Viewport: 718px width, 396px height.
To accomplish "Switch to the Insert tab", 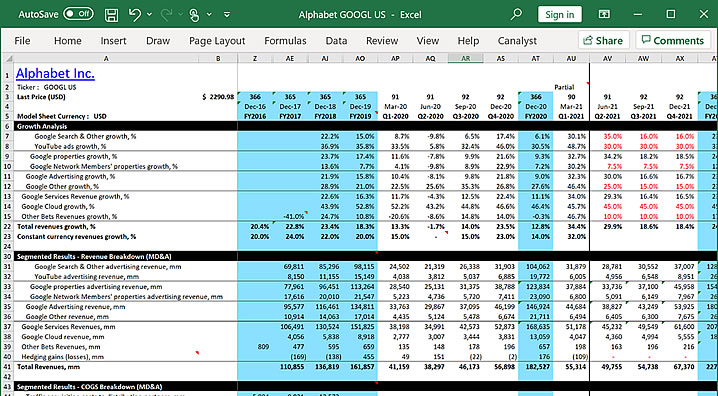I will [x=113, y=41].
